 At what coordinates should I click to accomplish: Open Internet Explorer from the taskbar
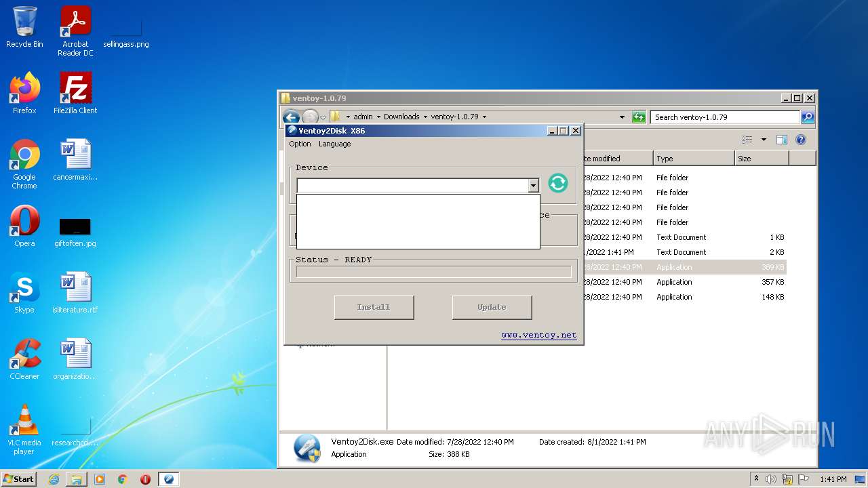point(54,479)
